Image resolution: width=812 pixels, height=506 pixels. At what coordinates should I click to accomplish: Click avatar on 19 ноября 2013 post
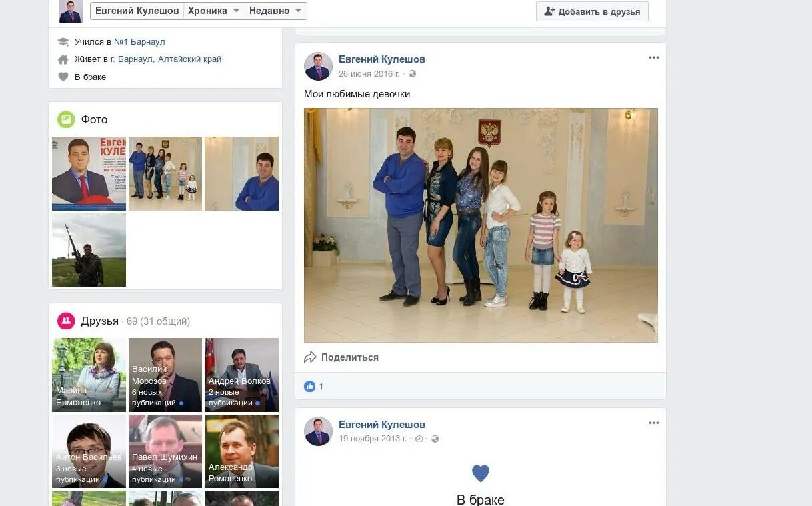318,431
